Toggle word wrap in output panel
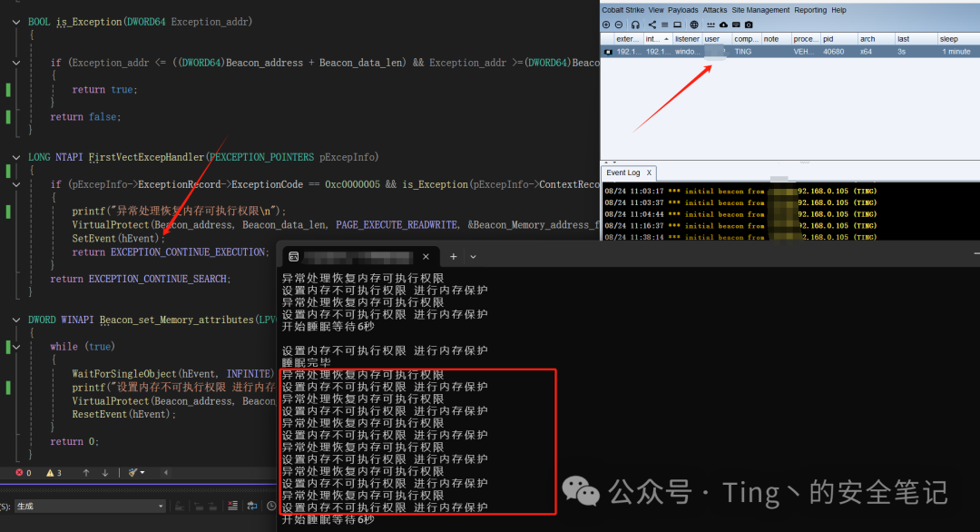Image resolution: width=980 pixels, height=532 pixels. 252,506
